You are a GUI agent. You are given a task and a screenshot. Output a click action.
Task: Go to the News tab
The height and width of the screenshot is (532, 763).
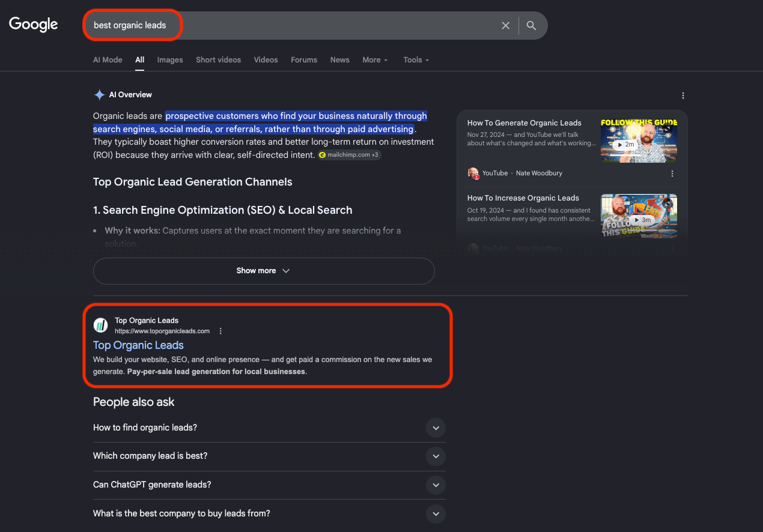coord(339,60)
